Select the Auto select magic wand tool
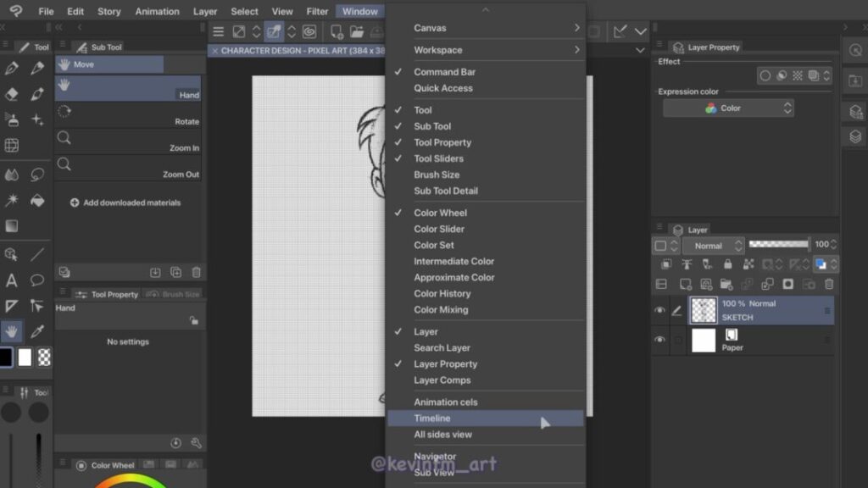868x488 pixels. (12, 201)
